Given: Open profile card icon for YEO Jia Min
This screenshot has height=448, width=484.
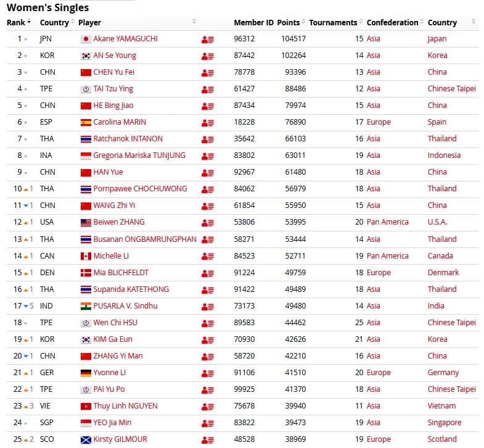Looking at the screenshot, I should [x=207, y=423].
